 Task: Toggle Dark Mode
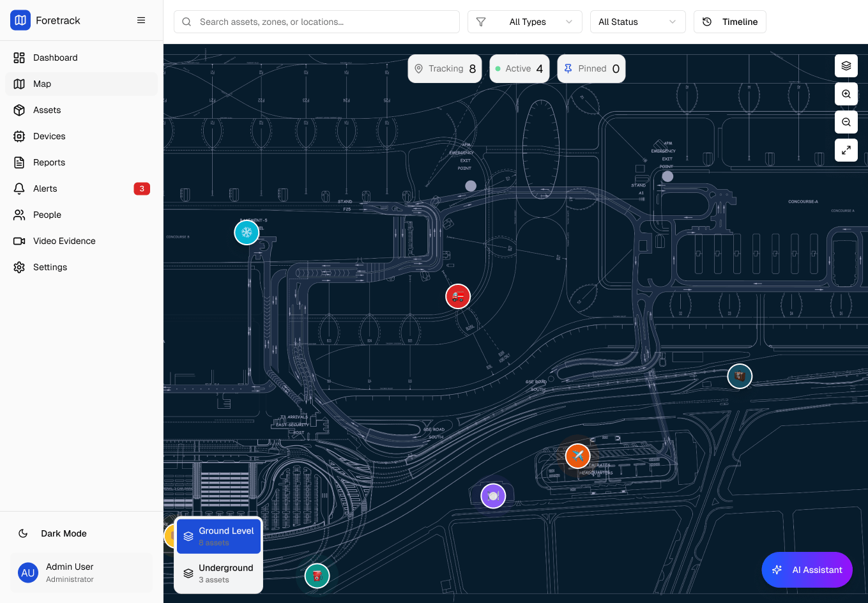81,533
